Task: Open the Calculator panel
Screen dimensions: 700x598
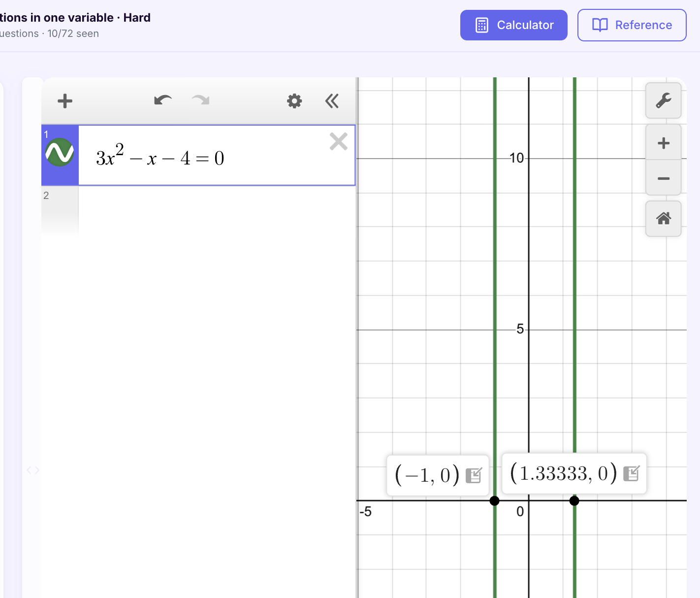Action: [513, 25]
